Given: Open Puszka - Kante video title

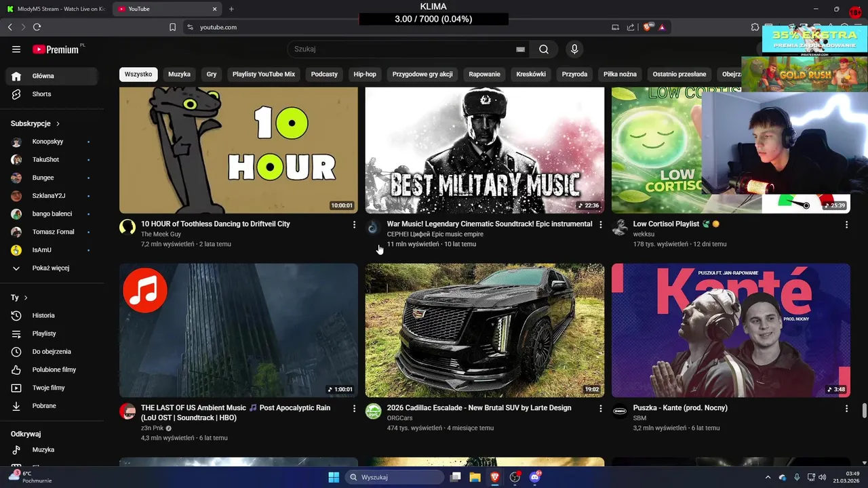Looking at the screenshot, I should pyautogui.click(x=680, y=408).
